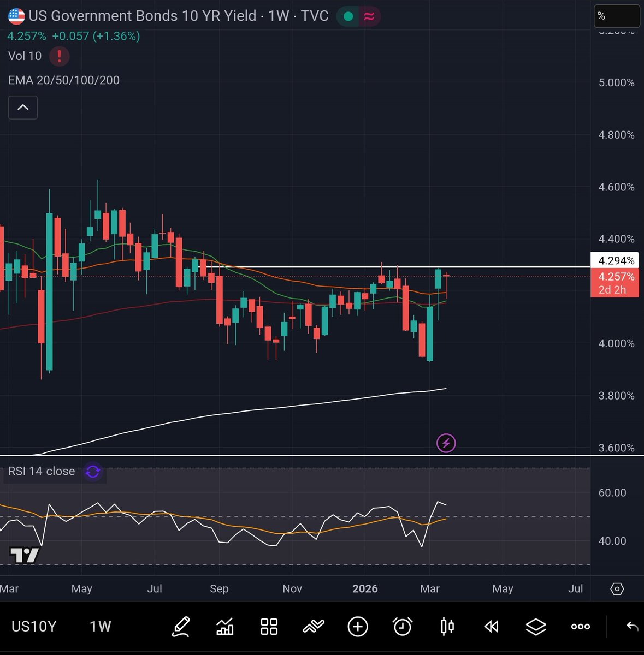Open chart settings hexagon icon
Screen dimensions: 644x655
click(x=617, y=589)
